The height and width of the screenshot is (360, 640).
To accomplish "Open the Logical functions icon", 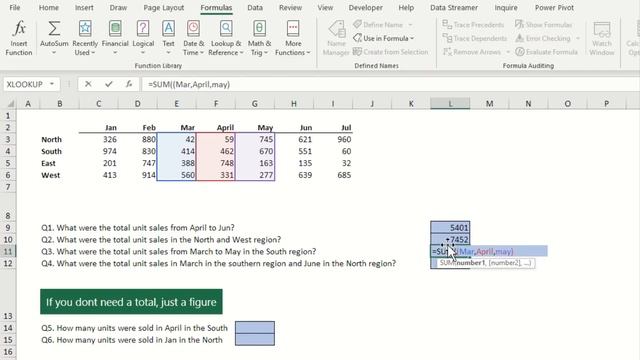I will pos(143,29).
